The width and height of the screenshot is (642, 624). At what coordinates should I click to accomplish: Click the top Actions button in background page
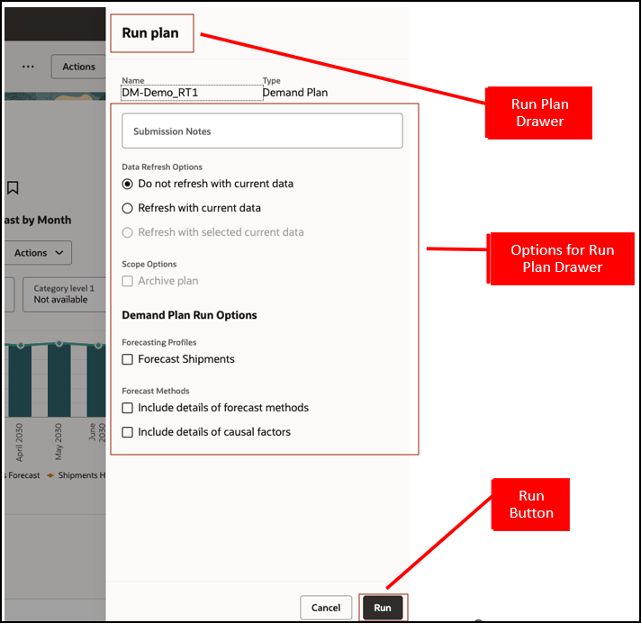point(78,66)
